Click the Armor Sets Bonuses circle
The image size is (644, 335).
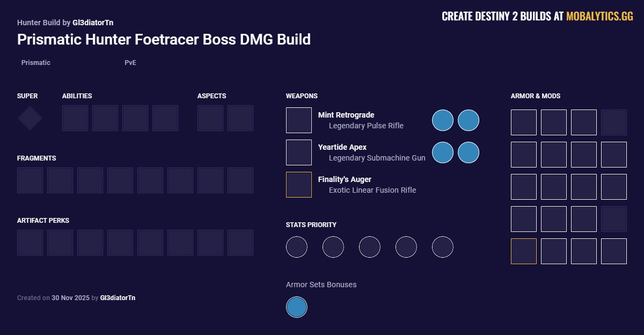pyautogui.click(x=297, y=307)
